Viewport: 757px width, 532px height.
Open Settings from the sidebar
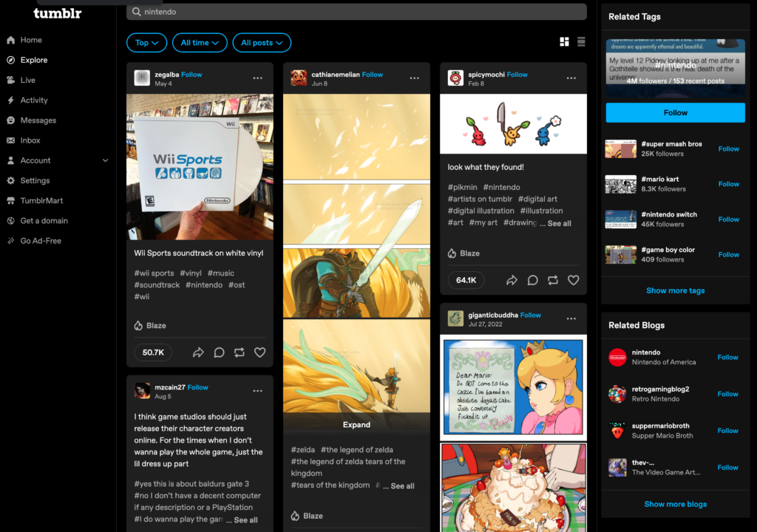point(36,180)
